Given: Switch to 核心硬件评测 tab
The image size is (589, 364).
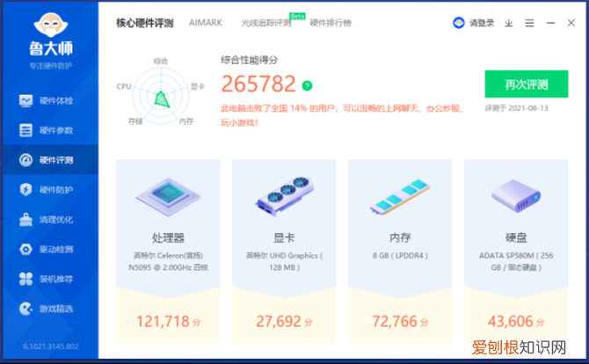Looking at the screenshot, I should 145,23.
